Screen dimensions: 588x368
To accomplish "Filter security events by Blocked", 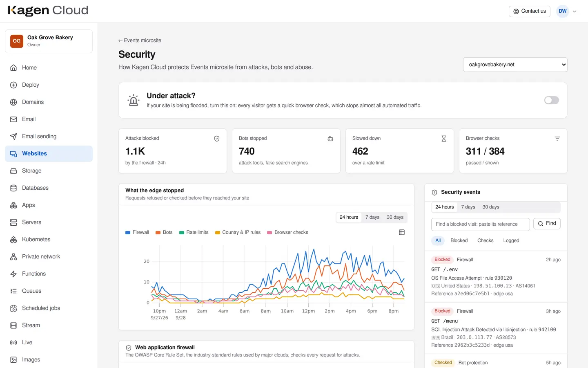I will [459, 240].
